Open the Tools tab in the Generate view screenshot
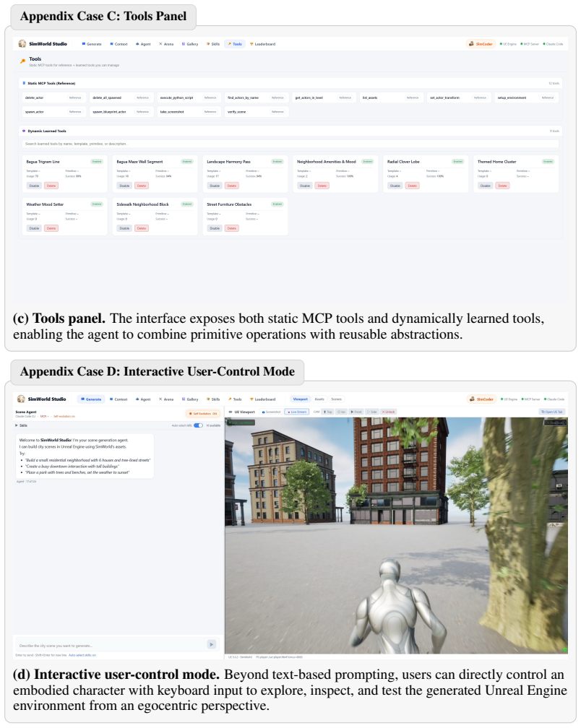Image resolution: width=581 pixels, height=728 pixels. point(235,399)
